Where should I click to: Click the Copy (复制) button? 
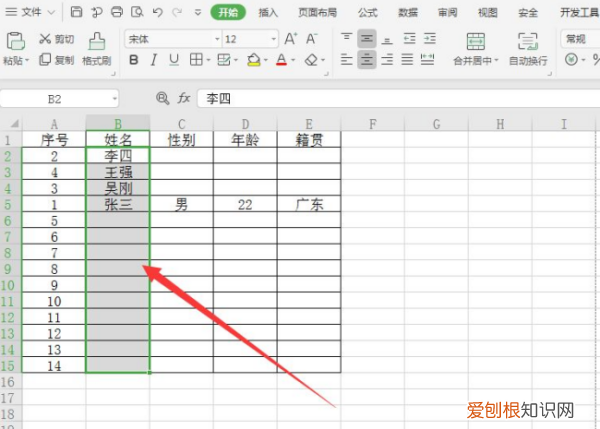point(56,60)
